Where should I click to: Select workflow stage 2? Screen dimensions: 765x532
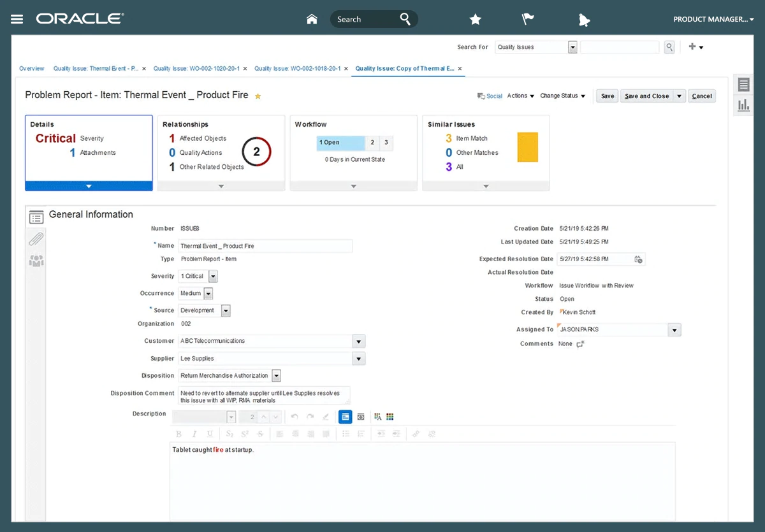tap(372, 143)
